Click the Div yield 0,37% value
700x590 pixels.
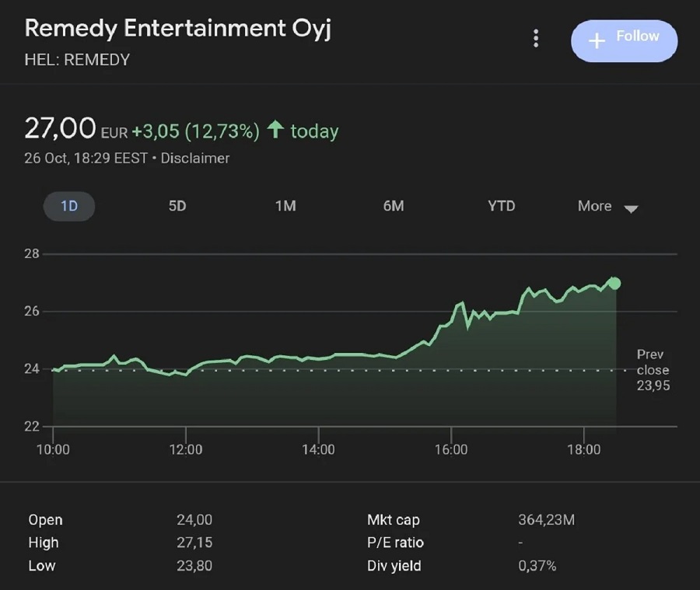pos(537,566)
